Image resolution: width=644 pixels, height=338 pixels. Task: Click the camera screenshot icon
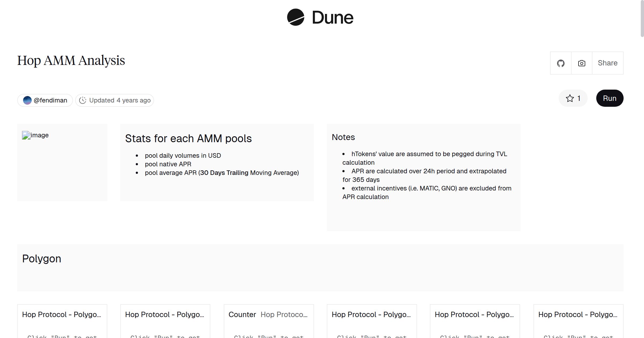tap(581, 63)
